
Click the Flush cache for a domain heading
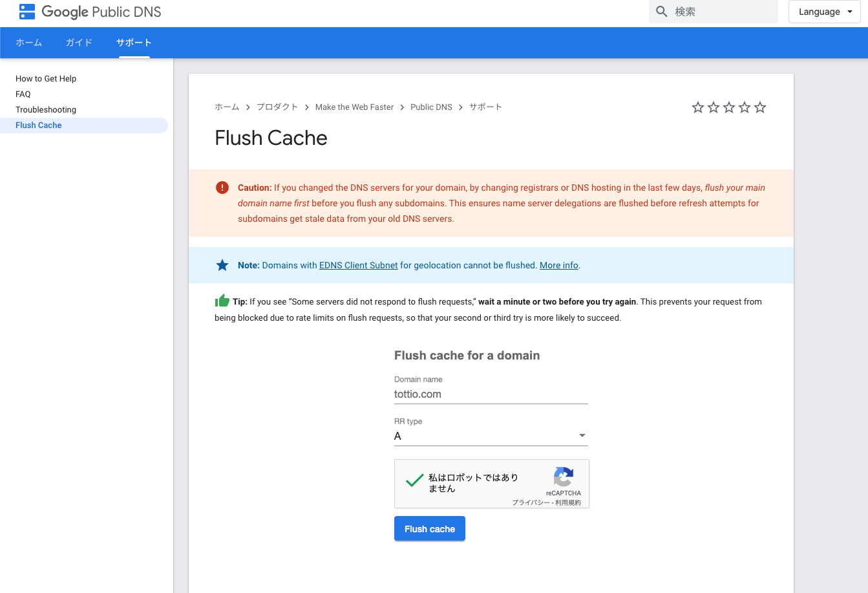[x=467, y=356]
